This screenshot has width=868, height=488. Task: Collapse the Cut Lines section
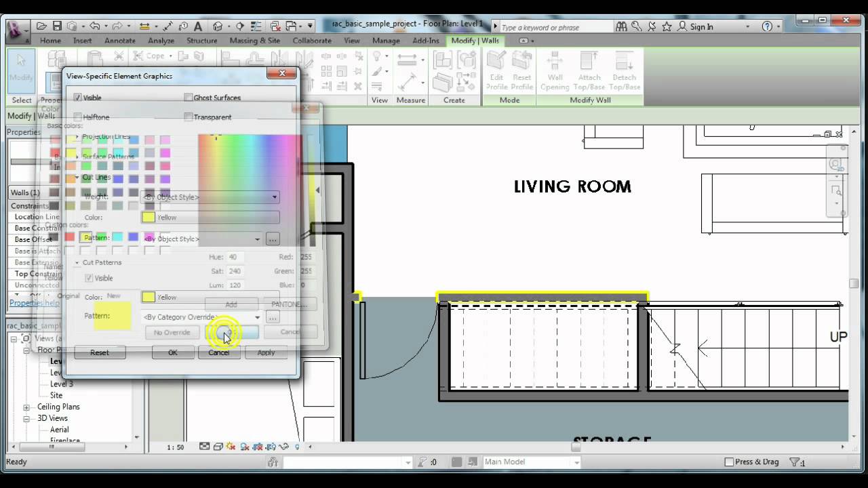[x=77, y=178]
